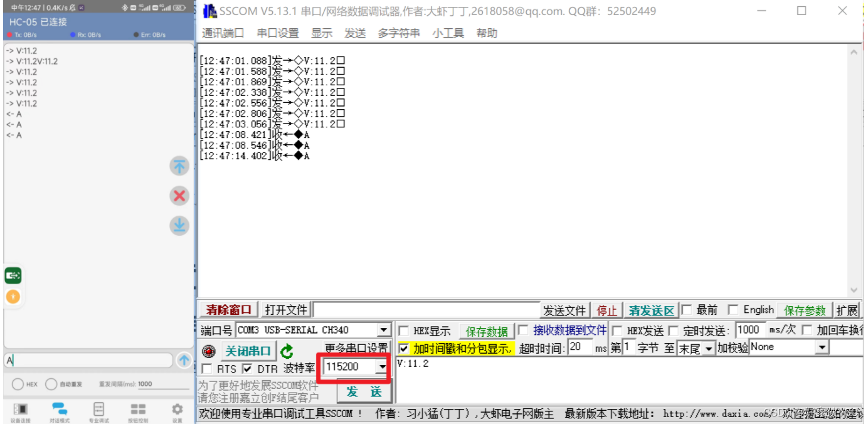Open the 波特率 115200 baud rate dropdown

[x=381, y=366]
